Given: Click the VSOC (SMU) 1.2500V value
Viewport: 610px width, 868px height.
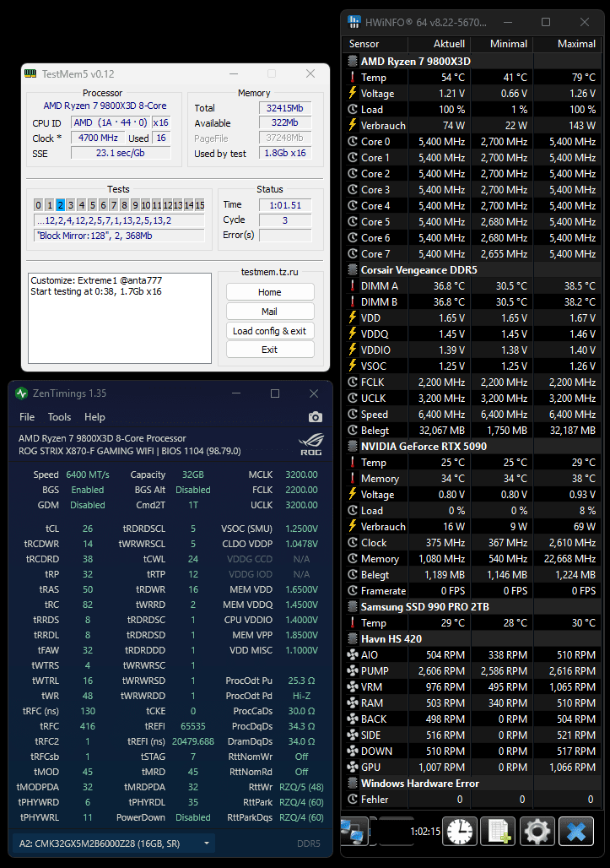Looking at the screenshot, I should pyautogui.click(x=301, y=529).
